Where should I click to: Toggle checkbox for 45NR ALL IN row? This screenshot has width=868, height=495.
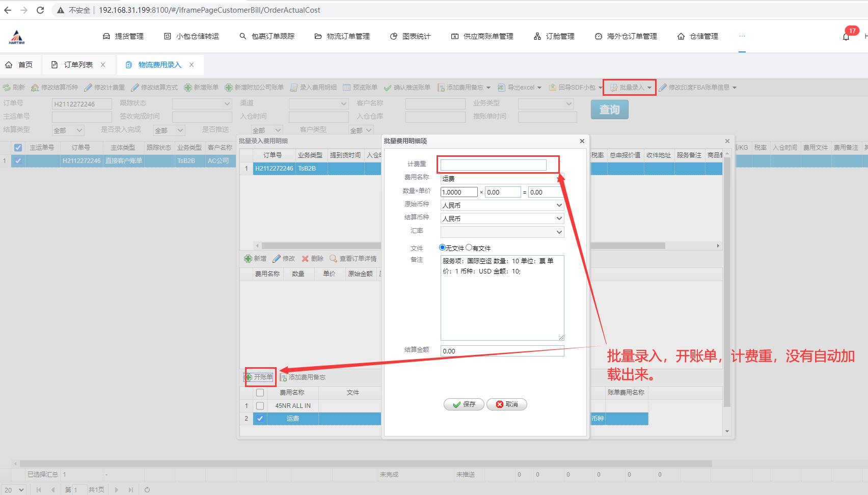click(260, 406)
